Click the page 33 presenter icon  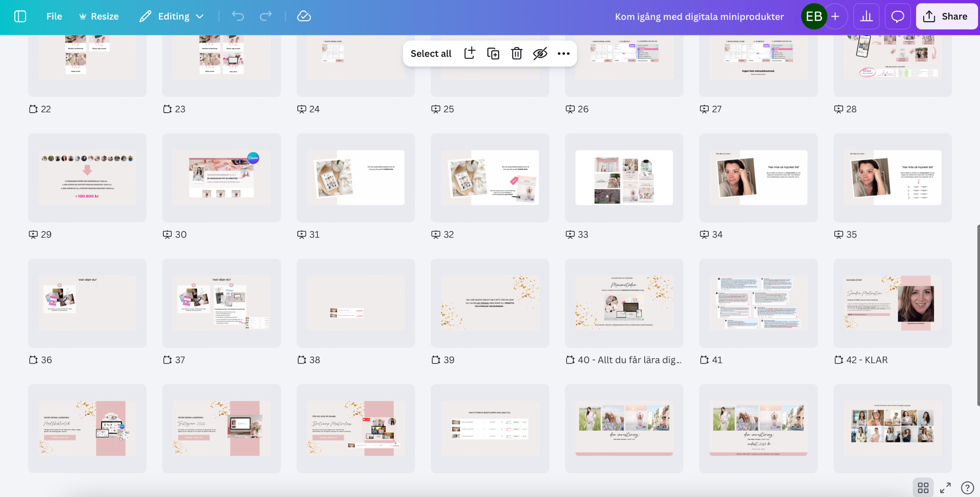[x=570, y=235]
